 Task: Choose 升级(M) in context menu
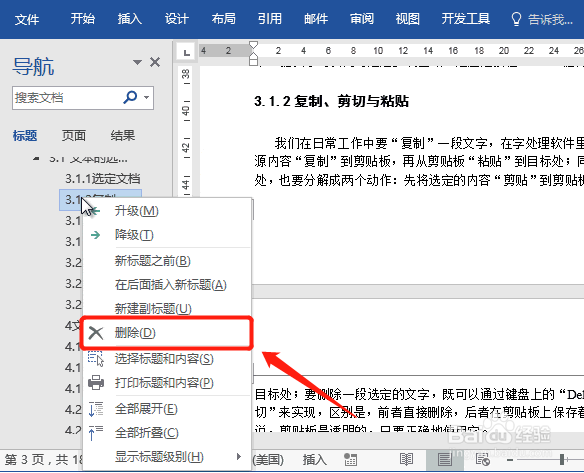(x=166, y=211)
